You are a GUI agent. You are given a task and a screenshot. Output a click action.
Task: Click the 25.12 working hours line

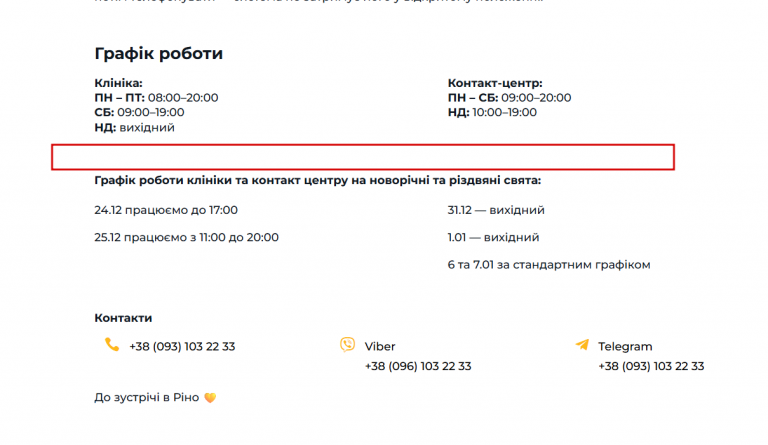pyautogui.click(x=187, y=237)
